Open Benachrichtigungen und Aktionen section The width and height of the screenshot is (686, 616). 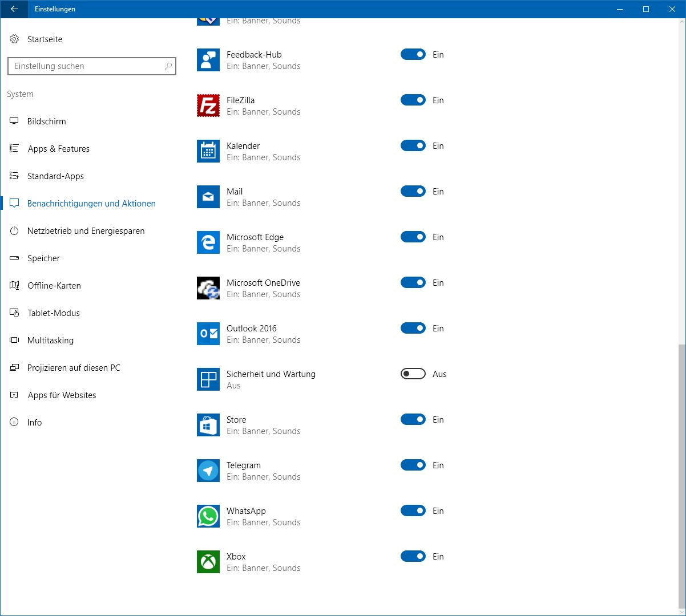pyautogui.click(x=91, y=204)
